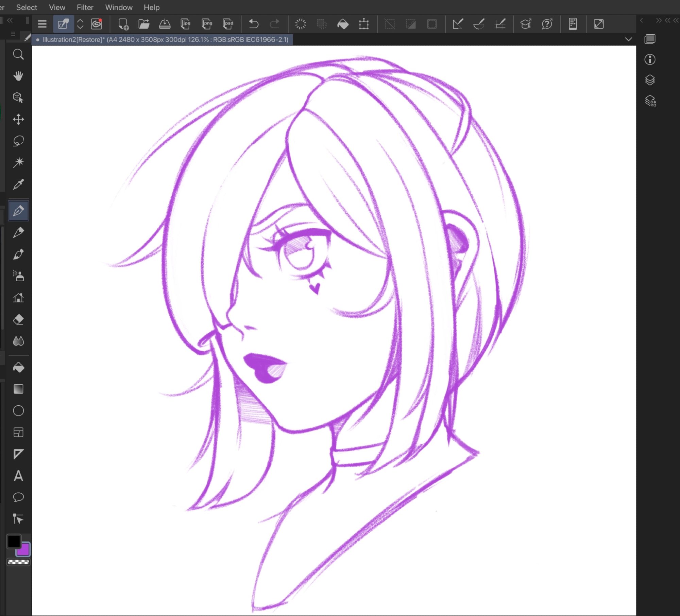Select the black main color swatch
This screenshot has width=680, height=616.
pyautogui.click(x=14, y=541)
